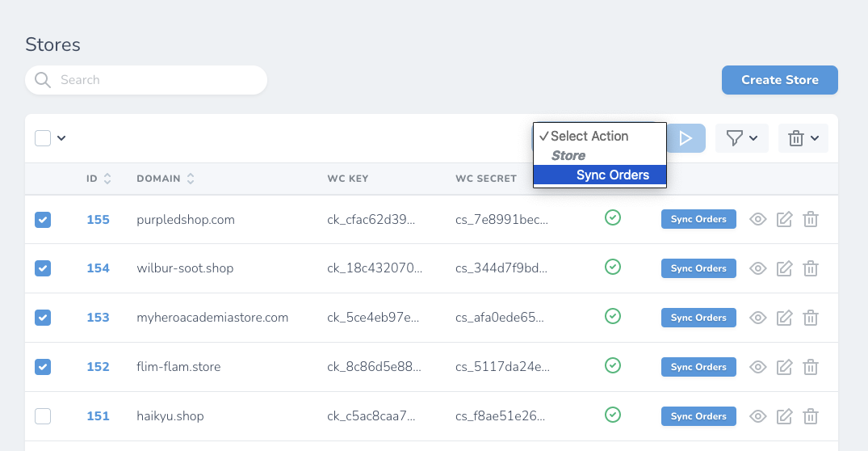Edit the wilbur-soot.shop store

click(x=784, y=269)
